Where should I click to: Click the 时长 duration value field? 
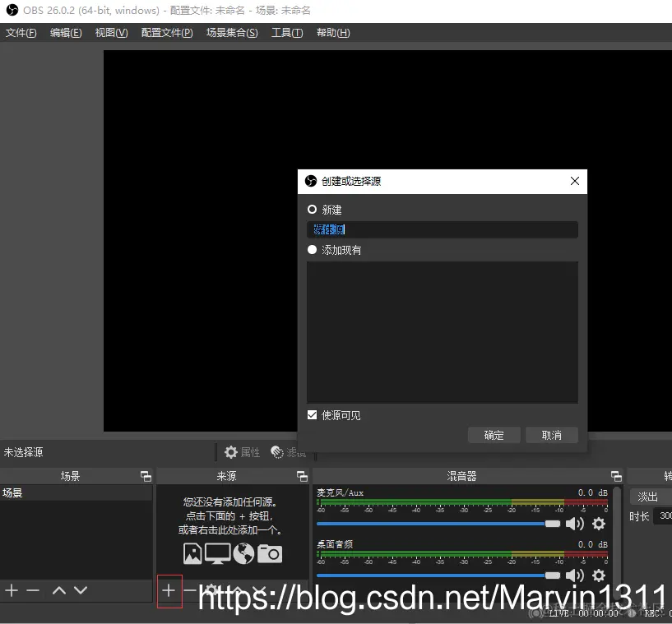(663, 516)
